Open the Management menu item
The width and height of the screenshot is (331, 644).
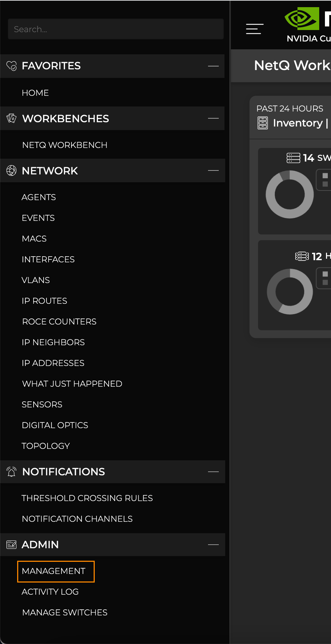point(54,571)
